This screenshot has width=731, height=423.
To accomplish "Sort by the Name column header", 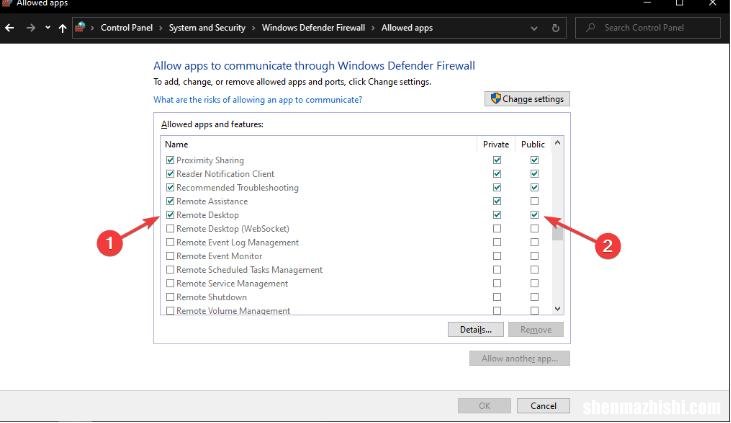I will (x=176, y=145).
